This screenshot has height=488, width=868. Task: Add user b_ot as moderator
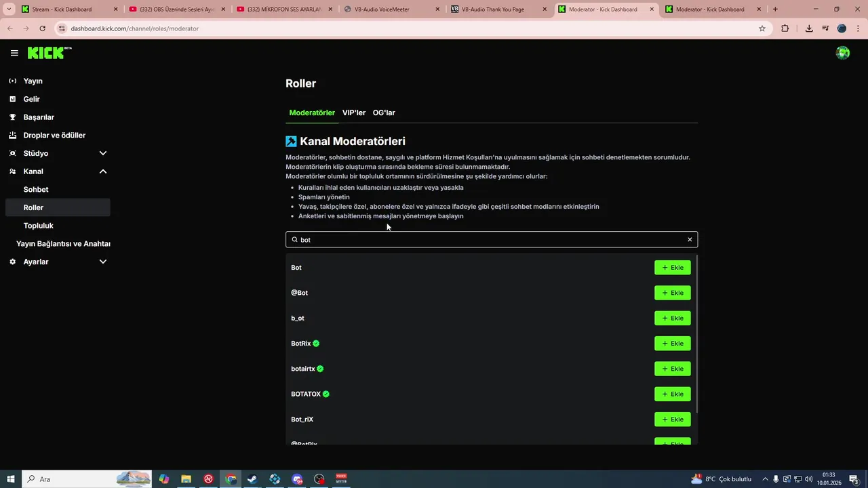click(673, 318)
